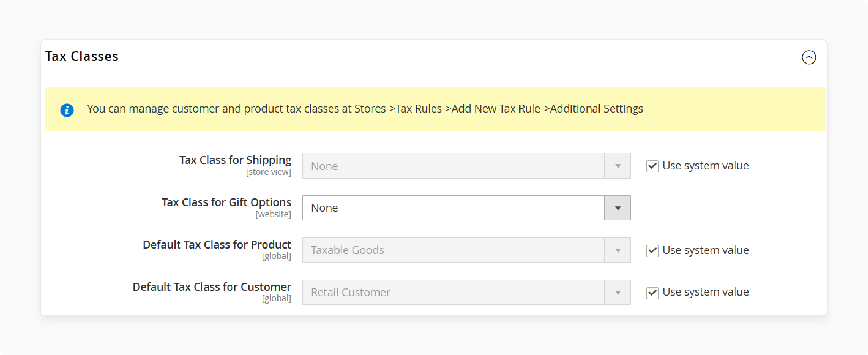Click the blue info icon

[67, 110]
